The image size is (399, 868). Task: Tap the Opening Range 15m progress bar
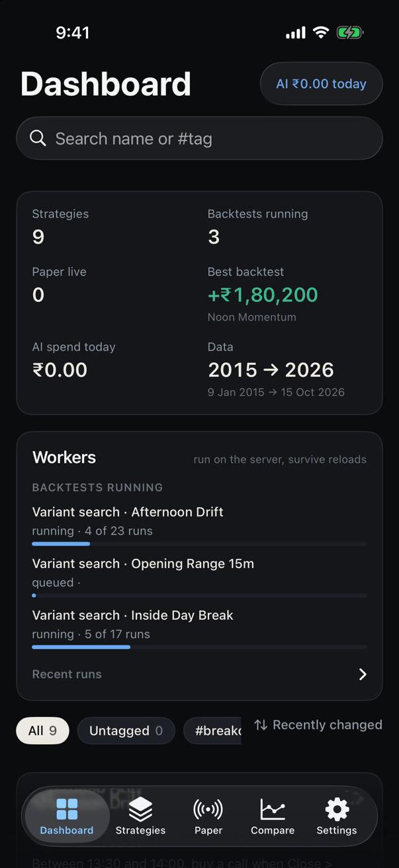(199, 595)
